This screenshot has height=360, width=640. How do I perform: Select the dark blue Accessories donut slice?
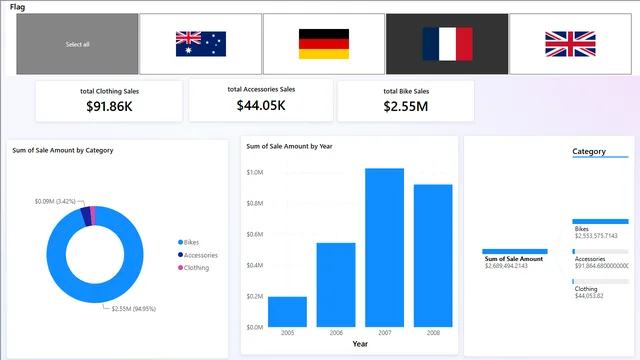(86, 217)
